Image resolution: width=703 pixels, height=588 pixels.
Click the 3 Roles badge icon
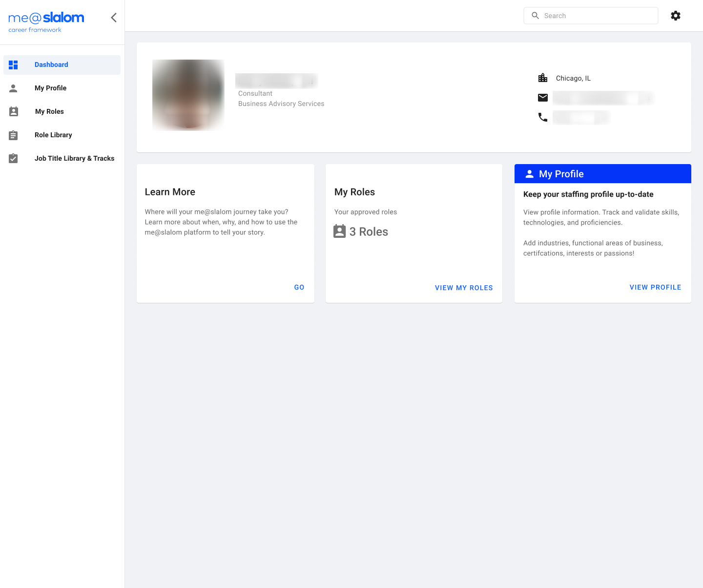(340, 231)
